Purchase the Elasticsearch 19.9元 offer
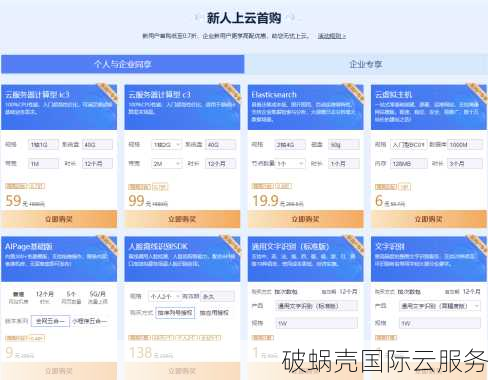488x380 pixels. tap(306, 219)
